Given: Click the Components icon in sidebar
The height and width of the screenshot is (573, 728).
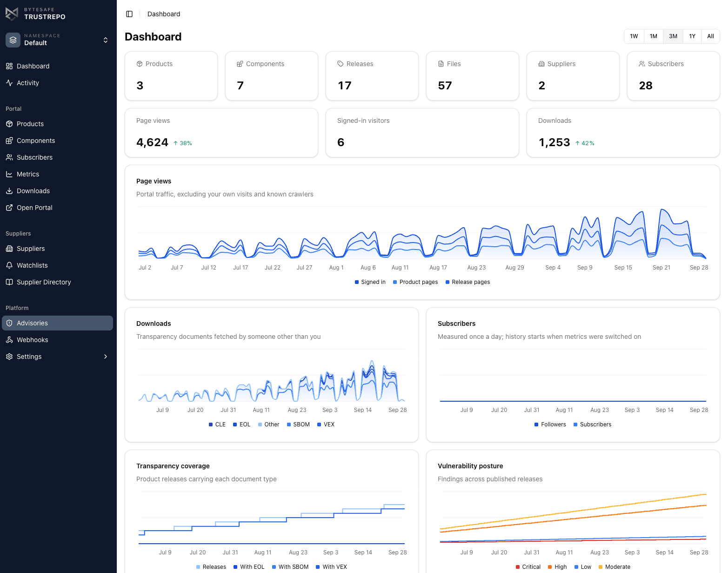Looking at the screenshot, I should [x=9, y=141].
